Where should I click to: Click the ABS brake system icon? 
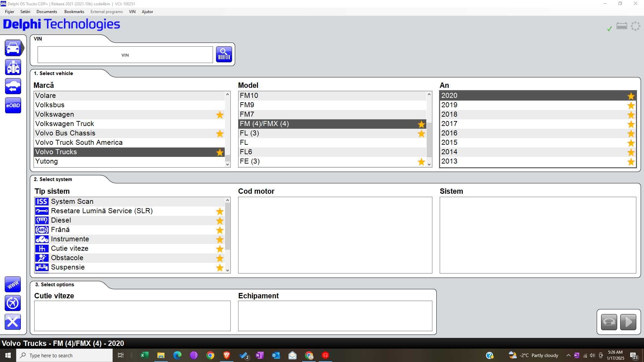click(x=42, y=230)
